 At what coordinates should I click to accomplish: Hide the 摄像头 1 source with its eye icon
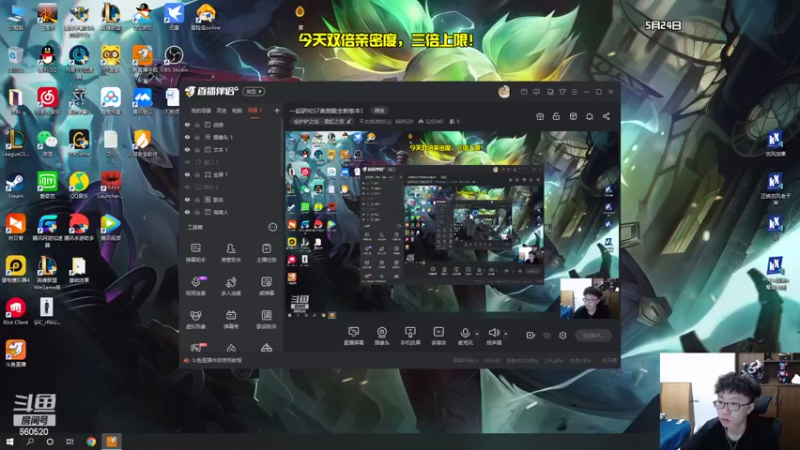187,137
